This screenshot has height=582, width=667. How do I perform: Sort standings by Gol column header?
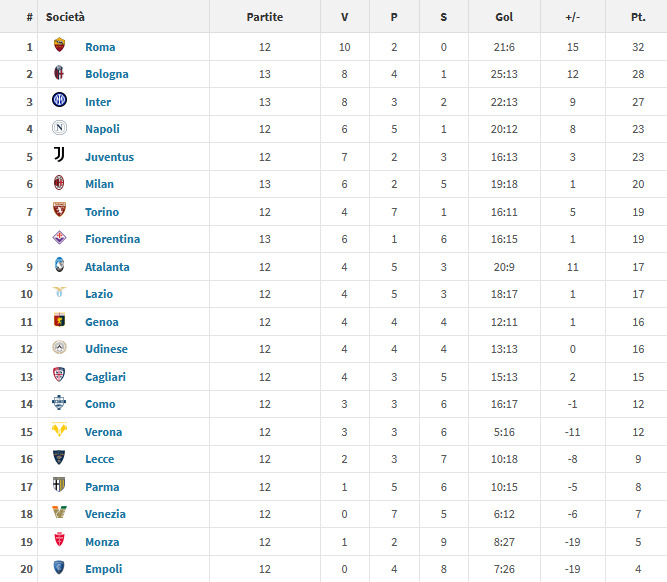(504, 17)
